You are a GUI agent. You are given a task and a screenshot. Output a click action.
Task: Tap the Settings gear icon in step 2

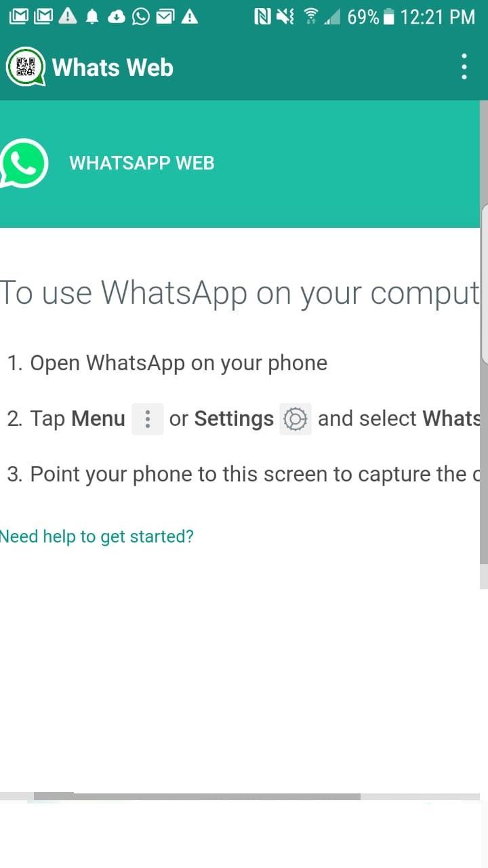coord(296,419)
